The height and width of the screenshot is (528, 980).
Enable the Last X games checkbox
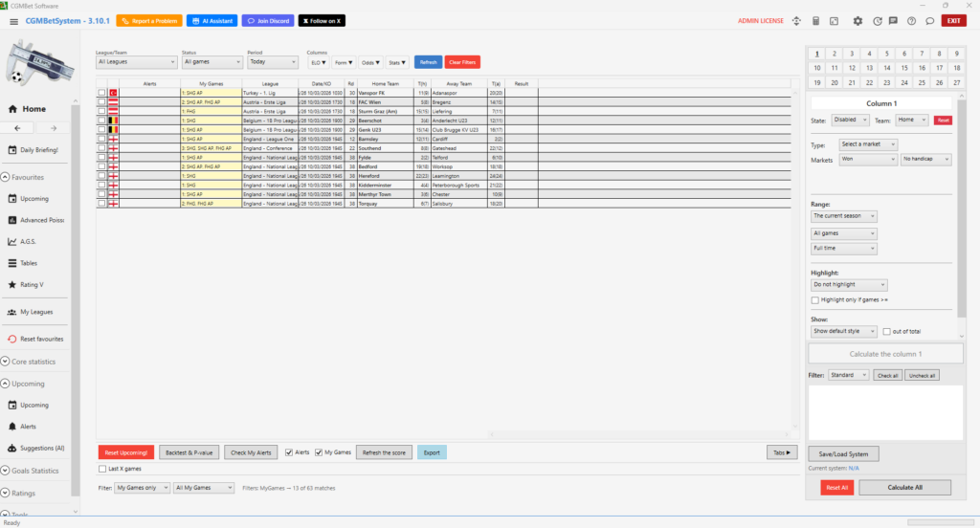pyautogui.click(x=103, y=469)
